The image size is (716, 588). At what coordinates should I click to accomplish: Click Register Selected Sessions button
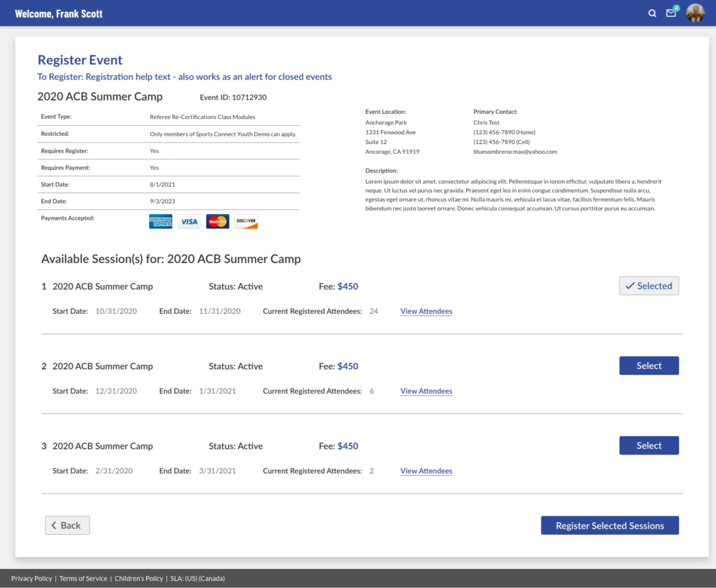point(610,526)
